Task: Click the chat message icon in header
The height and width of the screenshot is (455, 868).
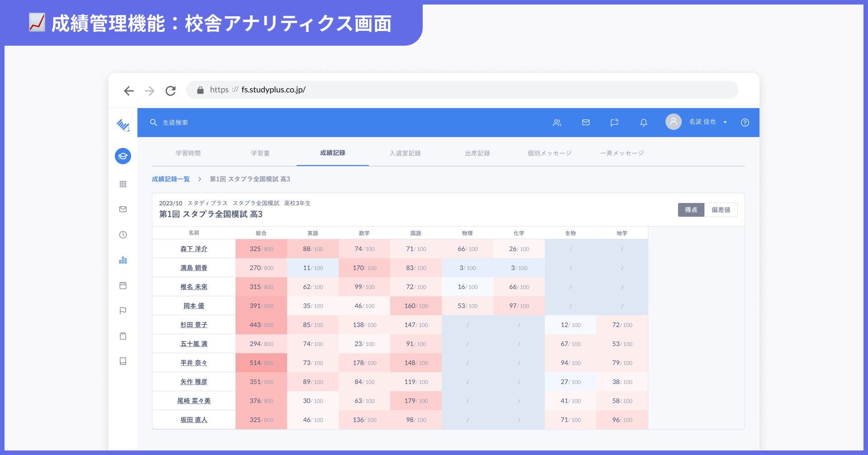Action: click(614, 123)
